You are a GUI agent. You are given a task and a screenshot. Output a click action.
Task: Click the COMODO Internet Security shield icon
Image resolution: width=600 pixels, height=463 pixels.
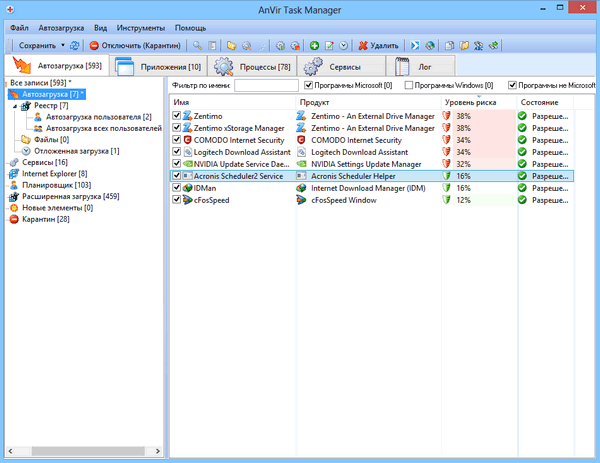tap(186, 140)
